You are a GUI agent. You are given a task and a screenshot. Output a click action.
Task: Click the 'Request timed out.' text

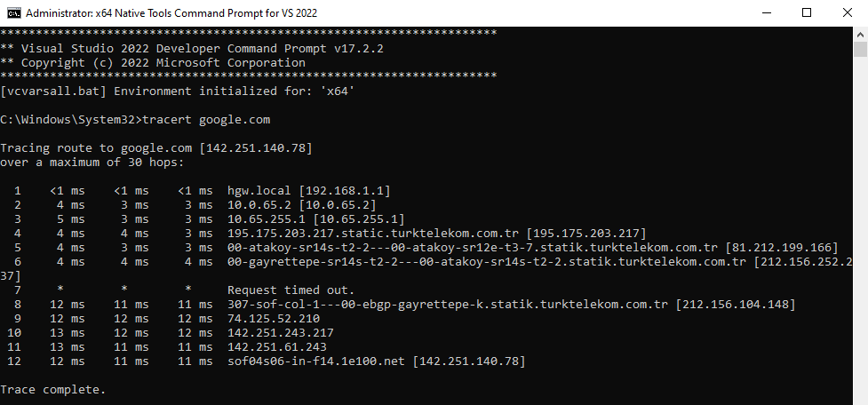pos(291,290)
